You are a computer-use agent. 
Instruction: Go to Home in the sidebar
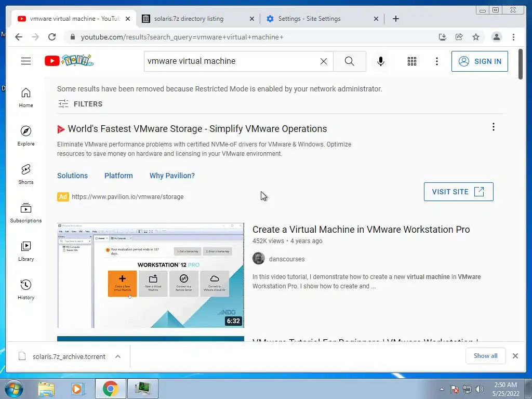(26, 98)
